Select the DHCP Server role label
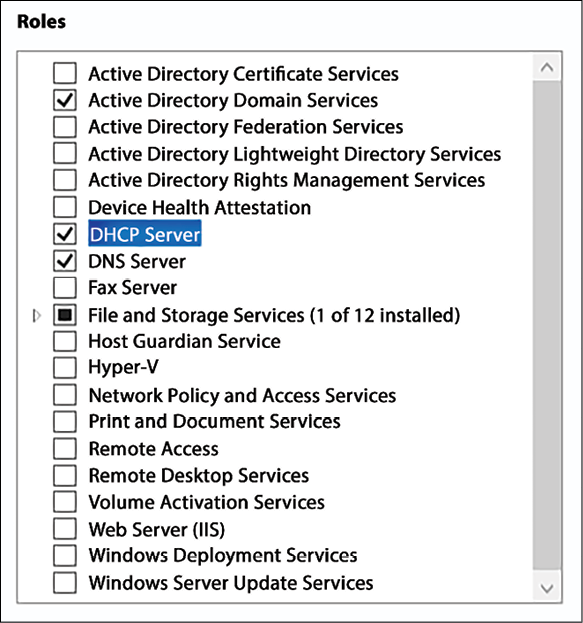The width and height of the screenshot is (583, 623). coord(145,234)
